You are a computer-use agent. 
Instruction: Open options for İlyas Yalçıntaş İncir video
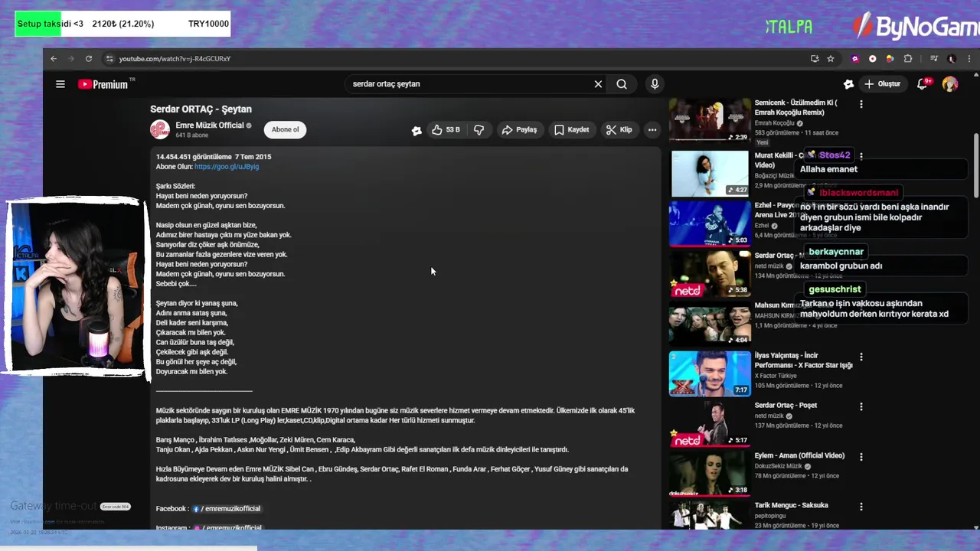tap(861, 357)
